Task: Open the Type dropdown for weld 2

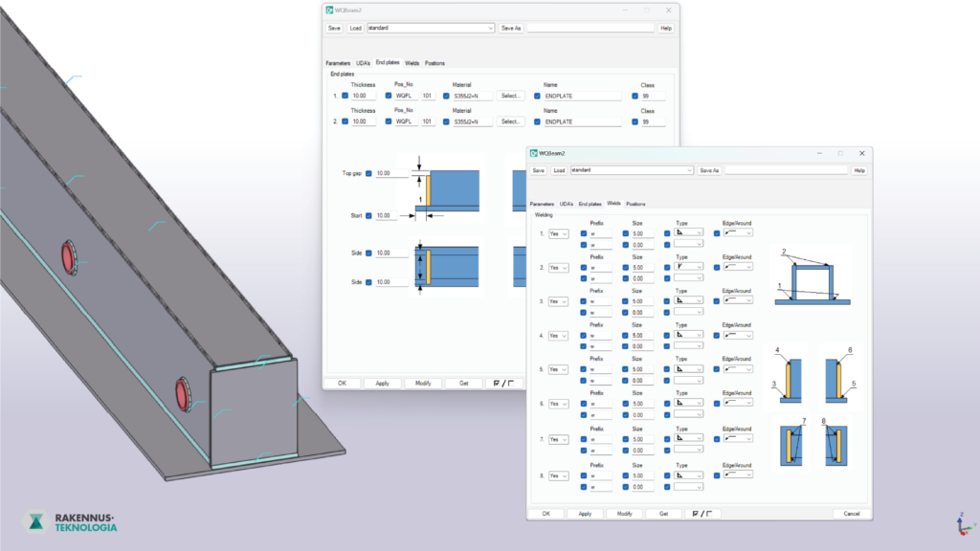Action: click(688, 267)
